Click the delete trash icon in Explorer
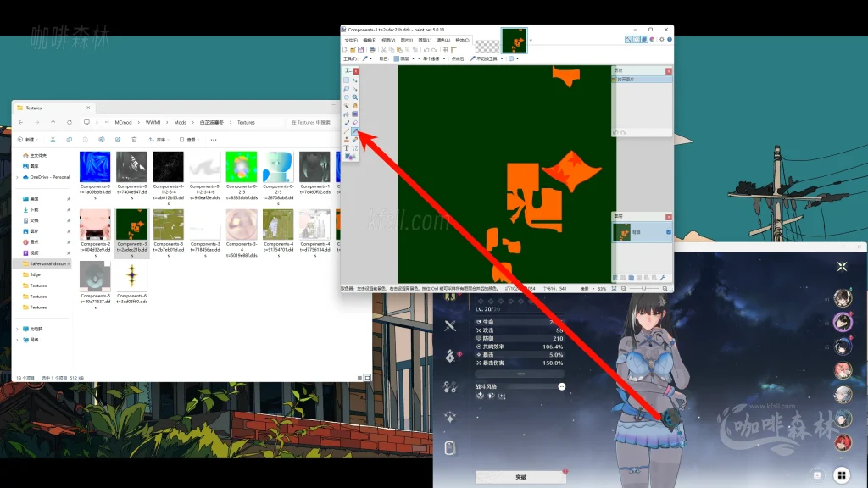This screenshot has height=488, width=868. click(x=134, y=140)
